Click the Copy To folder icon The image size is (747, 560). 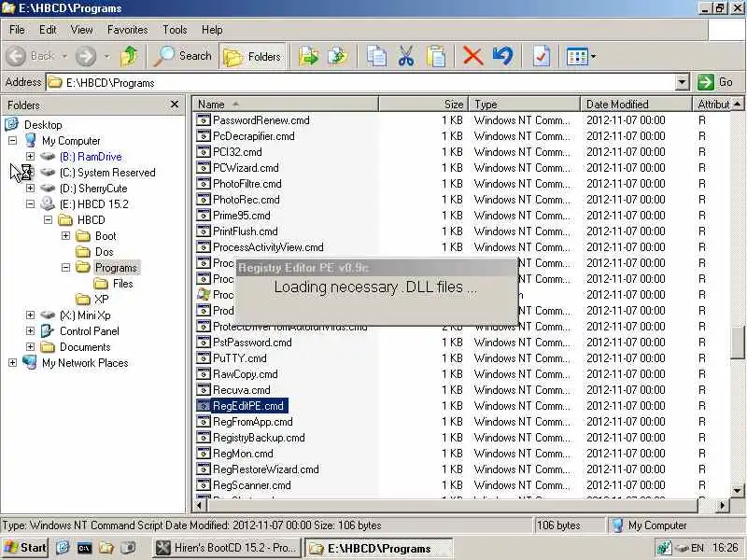click(338, 56)
